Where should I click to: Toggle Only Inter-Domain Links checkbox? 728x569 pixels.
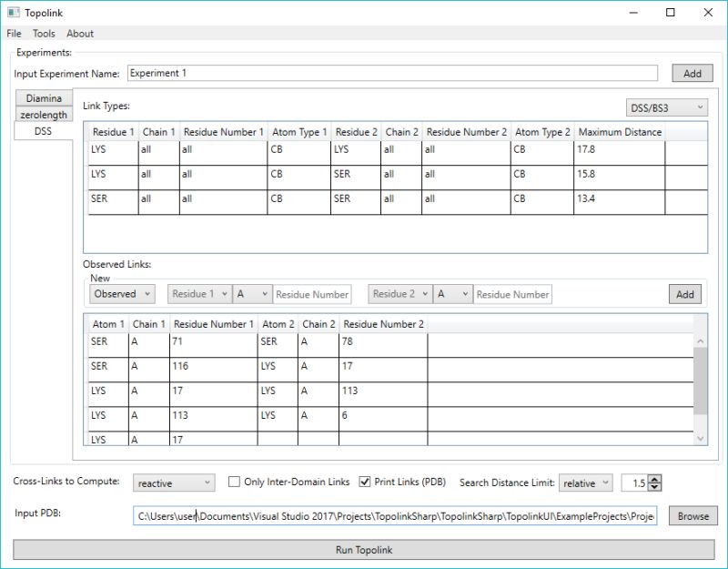point(234,482)
